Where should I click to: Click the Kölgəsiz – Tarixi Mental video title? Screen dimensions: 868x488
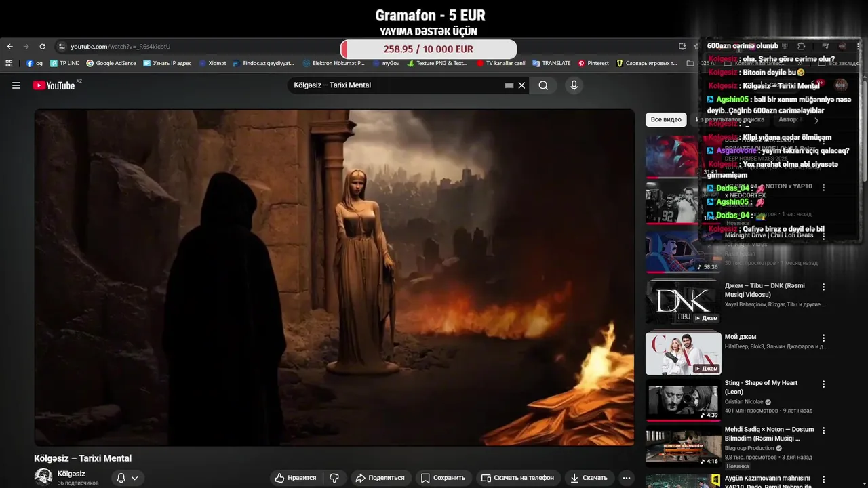pyautogui.click(x=83, y=458)
